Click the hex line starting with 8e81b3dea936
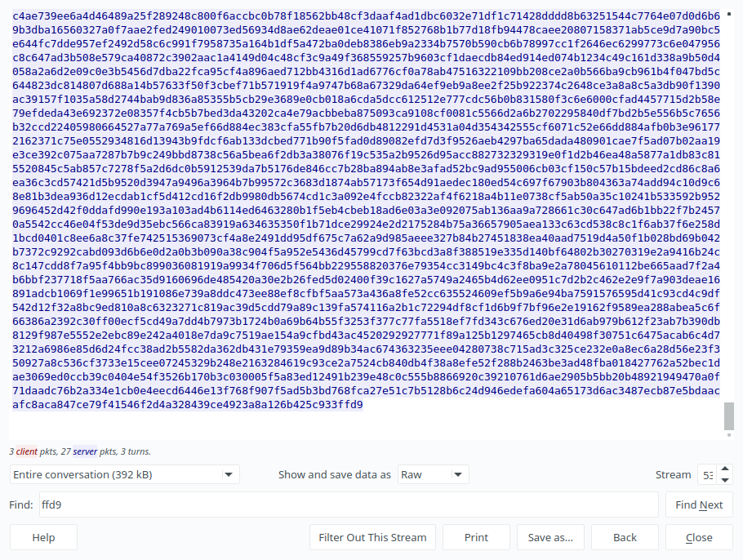The width and height of the screenshot is (743, 560). coord(367,196)
